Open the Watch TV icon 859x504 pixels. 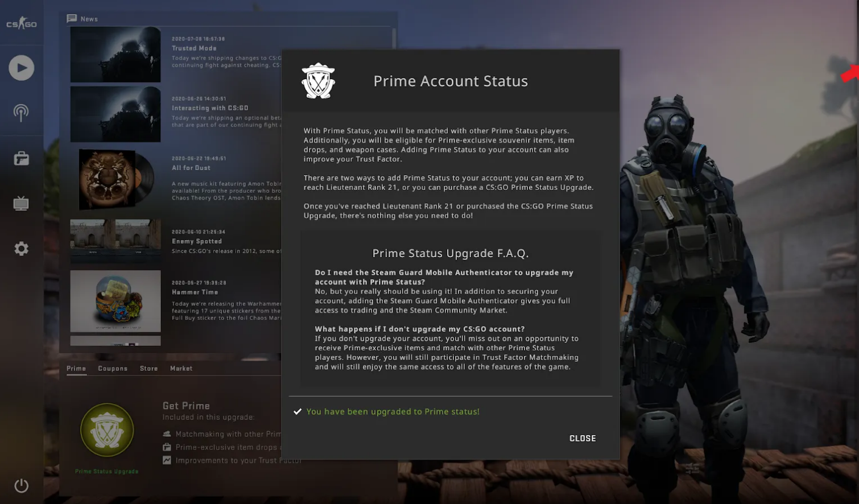point(21,203)
